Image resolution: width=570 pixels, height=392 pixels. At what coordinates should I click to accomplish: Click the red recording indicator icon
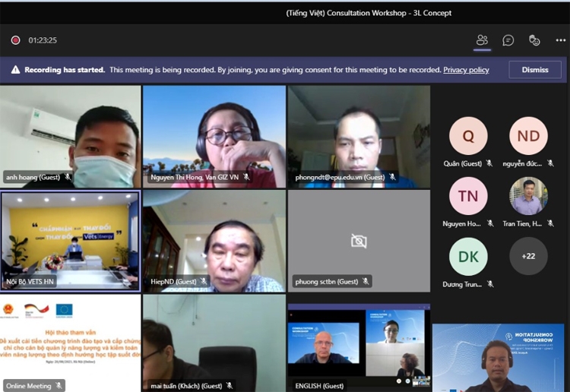pos(16,40)
